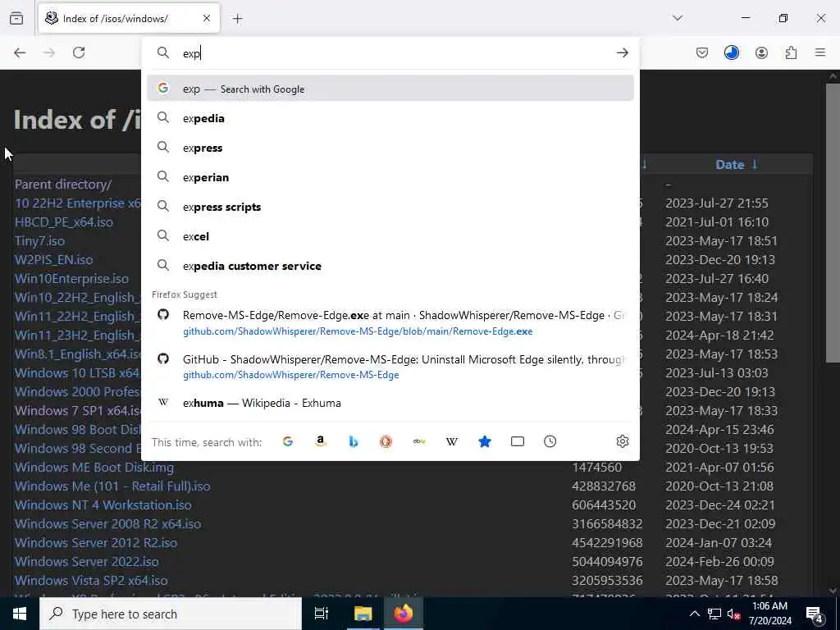Choose the express search suggestion
The height and width of the screenshot is (630, 840).
coord(390,148)
